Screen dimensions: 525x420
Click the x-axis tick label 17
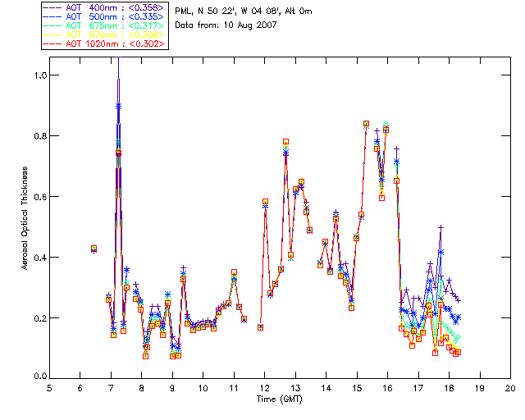418,388
